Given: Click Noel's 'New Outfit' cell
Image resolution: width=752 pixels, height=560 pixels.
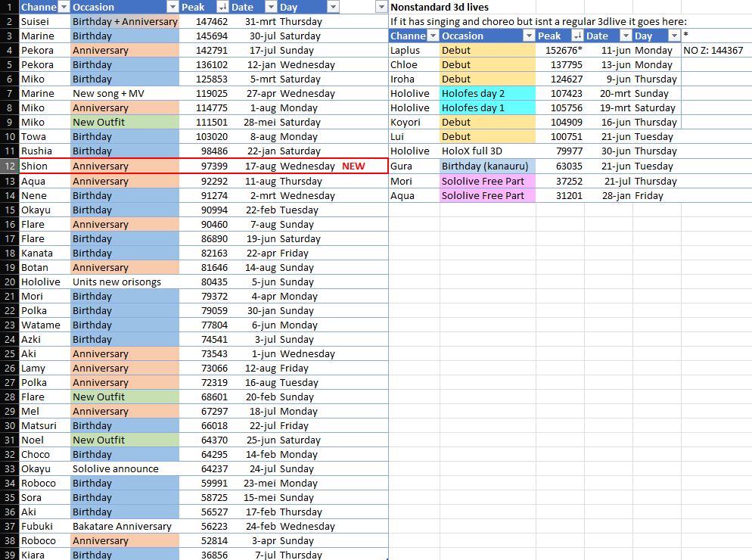Looking at the screenshot, I should (x=125, y=440).
